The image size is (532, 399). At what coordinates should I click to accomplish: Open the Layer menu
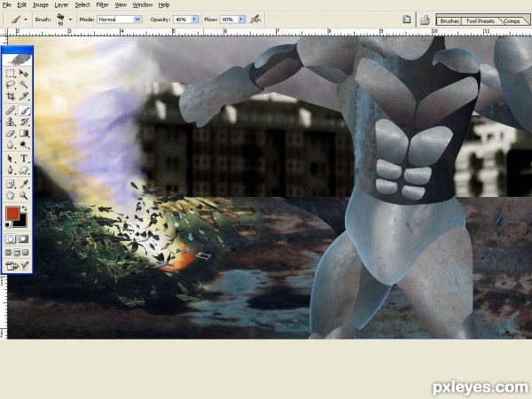click(61, 4)
